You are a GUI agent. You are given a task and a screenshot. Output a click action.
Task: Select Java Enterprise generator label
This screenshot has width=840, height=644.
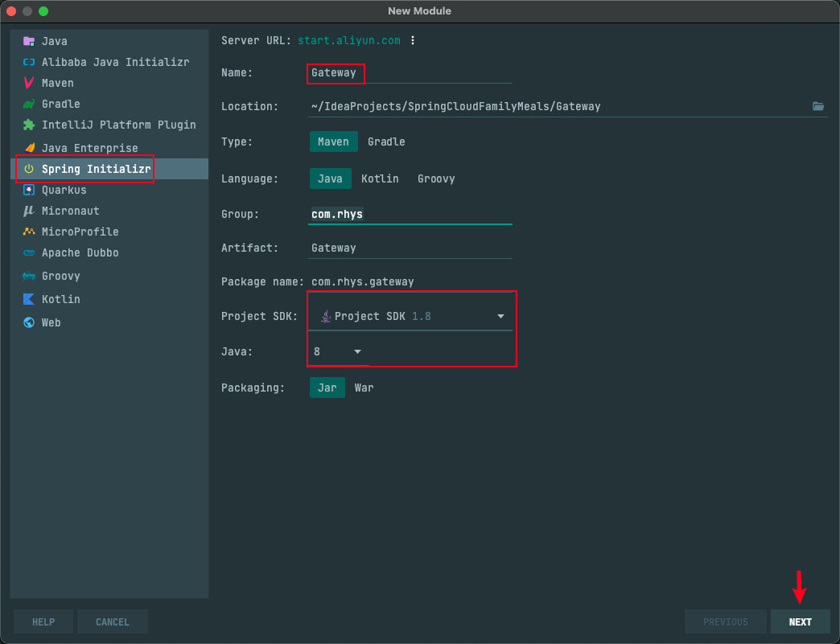90,148
